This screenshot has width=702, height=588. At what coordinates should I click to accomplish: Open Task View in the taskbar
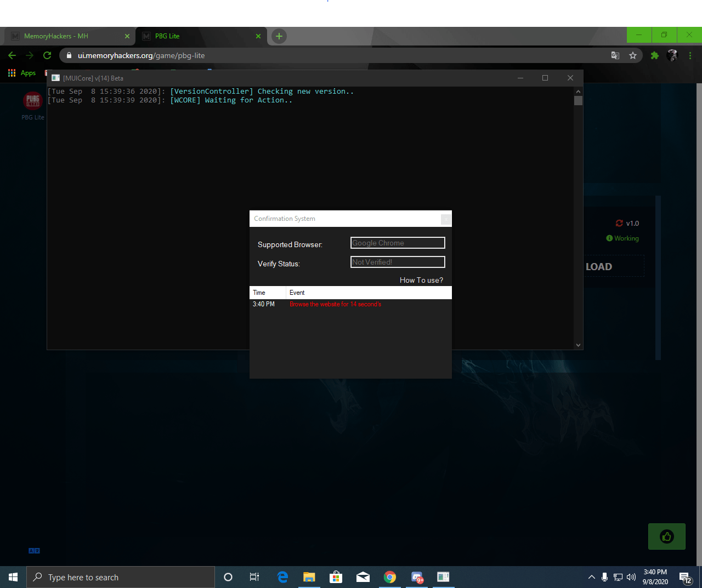[254, 577]
